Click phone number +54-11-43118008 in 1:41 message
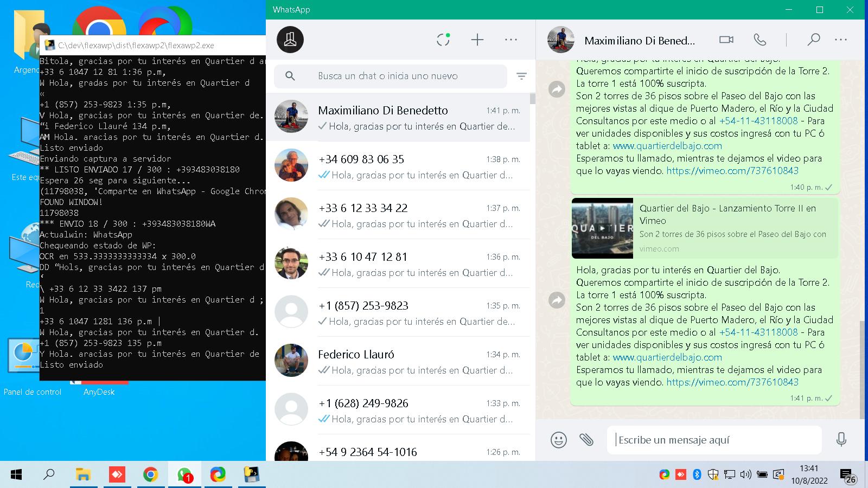 coord(758,332)
